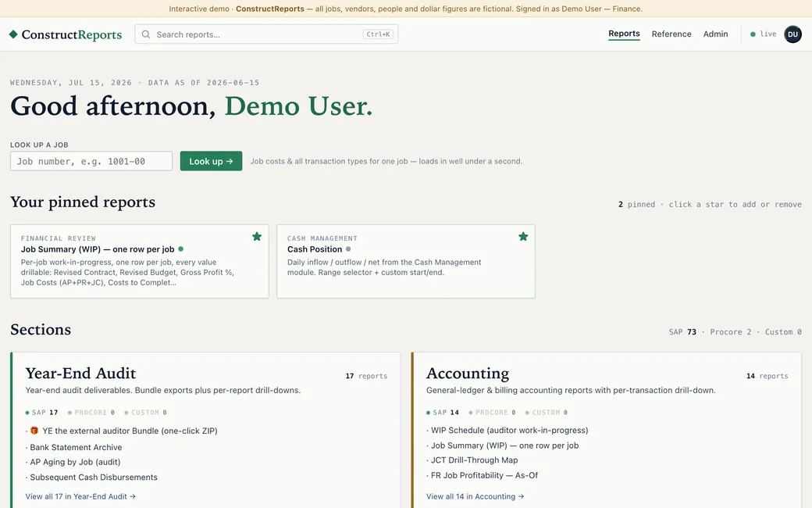Click the DATA AS OF 2026-06-15 text
Viewport: 812px width, 508px height.
click(204, 82)
